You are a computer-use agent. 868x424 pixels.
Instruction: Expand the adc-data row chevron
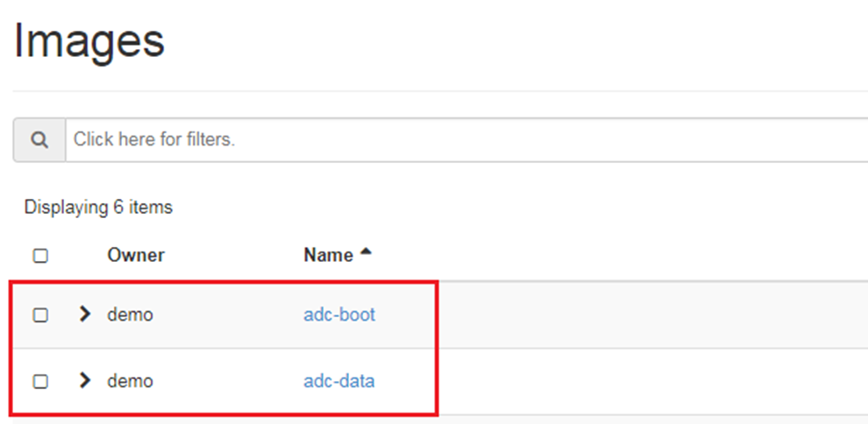pos(85,380)
